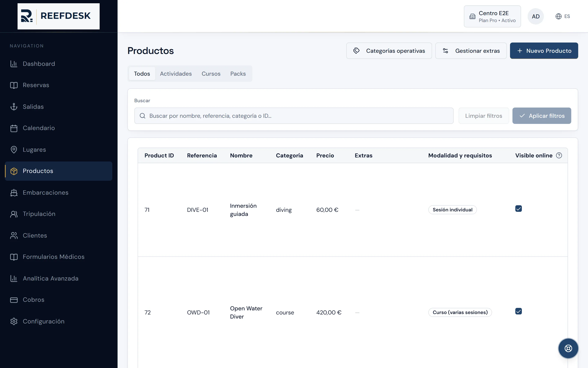The height and width of the screenshot is (368, 588).
Task: Click the magnifier icon in search box
Action: pos(143,116)
